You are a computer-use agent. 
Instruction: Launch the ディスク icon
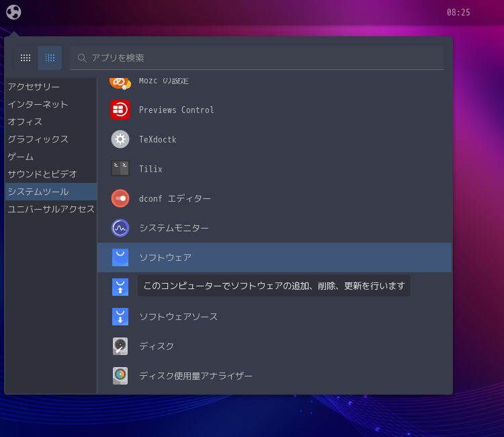tap(120, 346)
